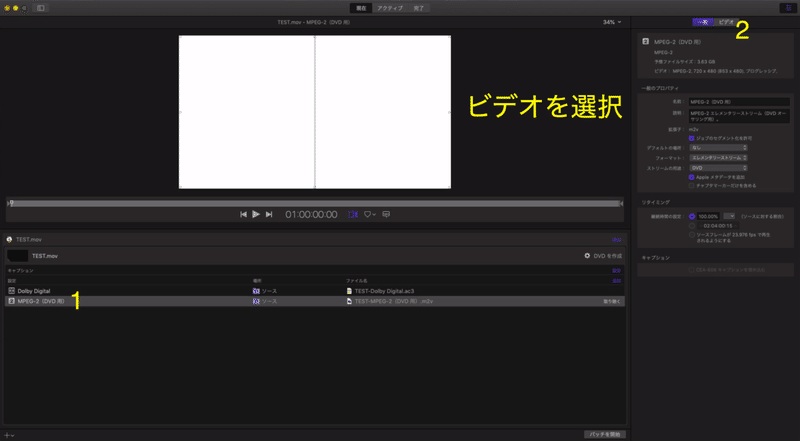
Task: Open the フォーマット dropdown
Action: [718, 158]
